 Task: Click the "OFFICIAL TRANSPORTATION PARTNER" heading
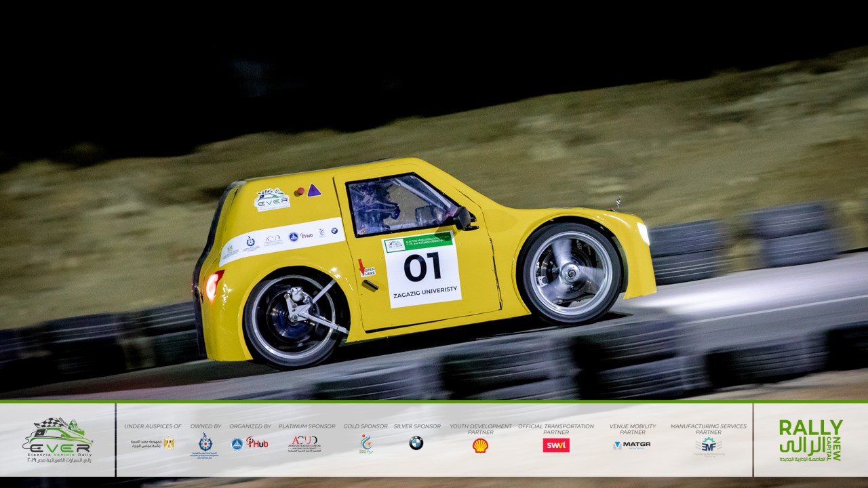556,429
